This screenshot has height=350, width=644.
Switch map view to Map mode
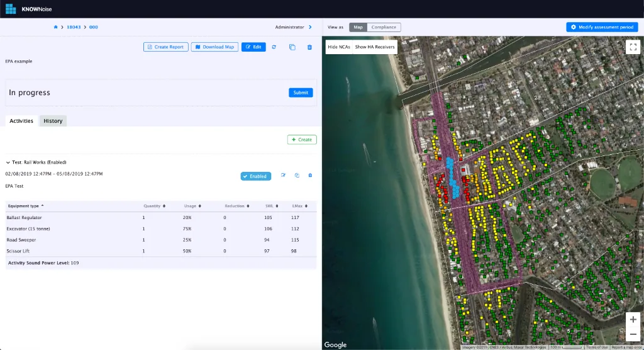click(x=358, y=27)
